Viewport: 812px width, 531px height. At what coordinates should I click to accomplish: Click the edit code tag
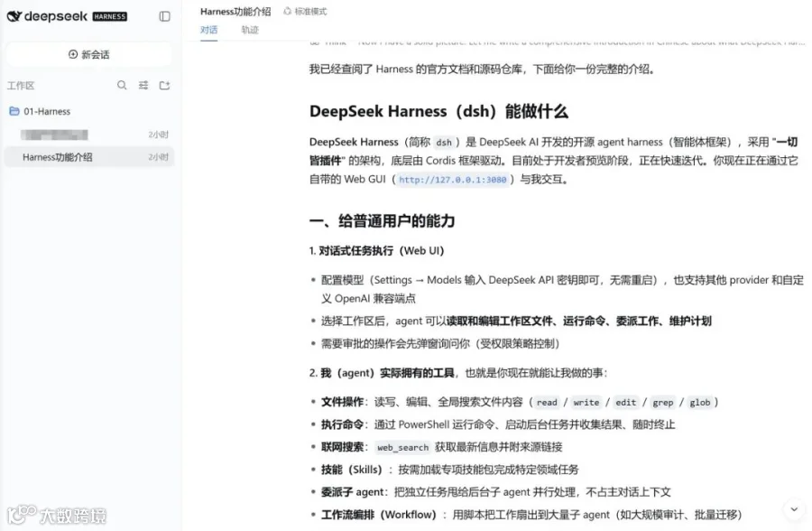click(625, 403)
